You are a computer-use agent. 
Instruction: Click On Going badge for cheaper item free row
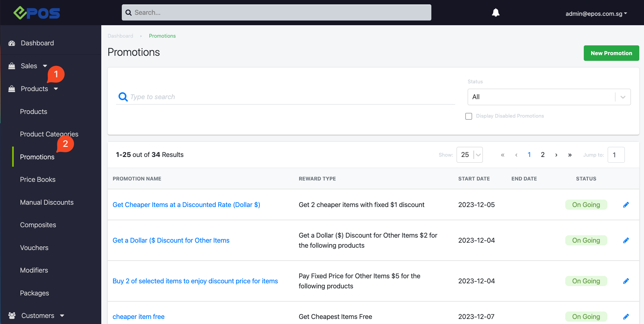pos(586,317)
